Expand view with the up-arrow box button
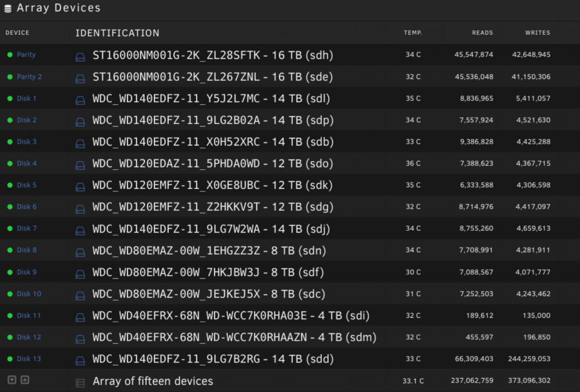This screenshot has width=580, height=392. (25, 380)
